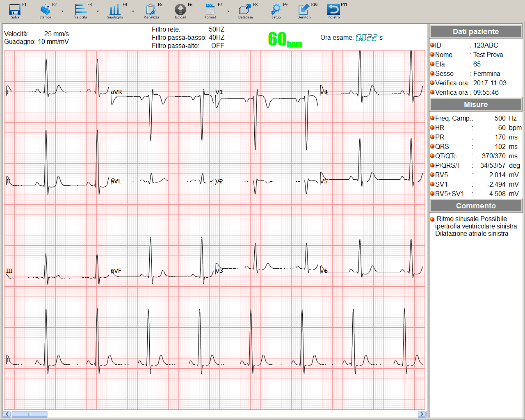This screenshot has width=525, height=420.
Task: Select the Guadagno gain icon
Action: 114,10
